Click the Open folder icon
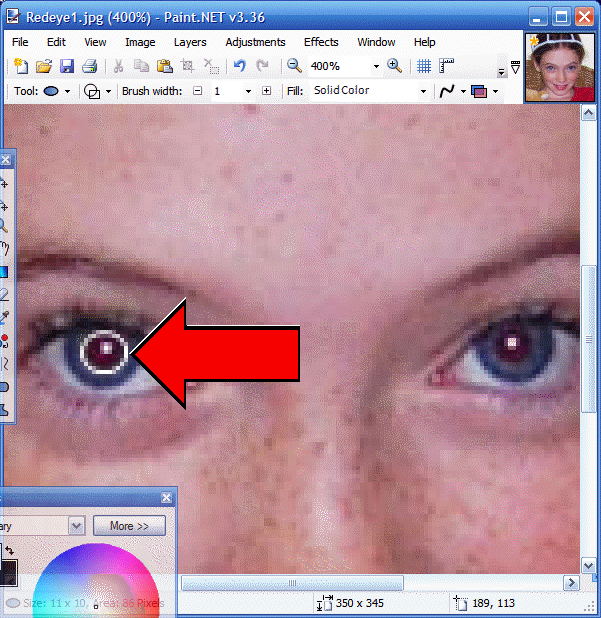This screenshot has height=618, width=601. 43,66
